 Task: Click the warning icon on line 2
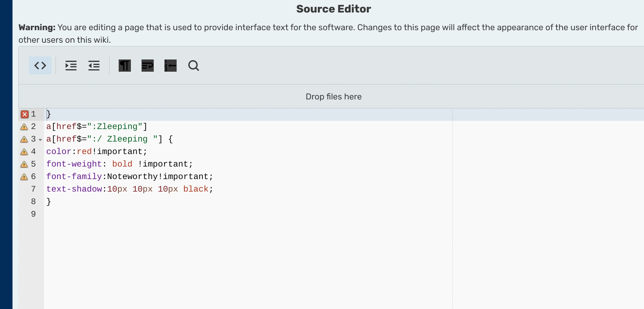24,127
